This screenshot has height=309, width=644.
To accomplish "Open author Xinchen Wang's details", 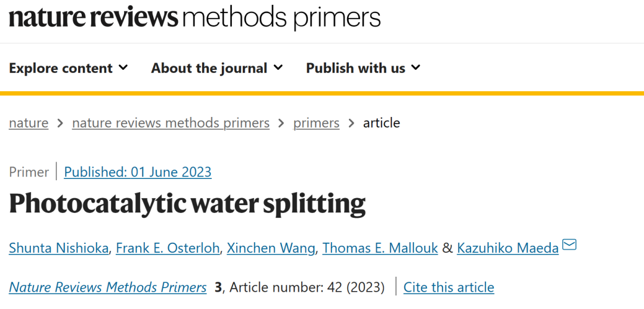I will coord(271,248).
